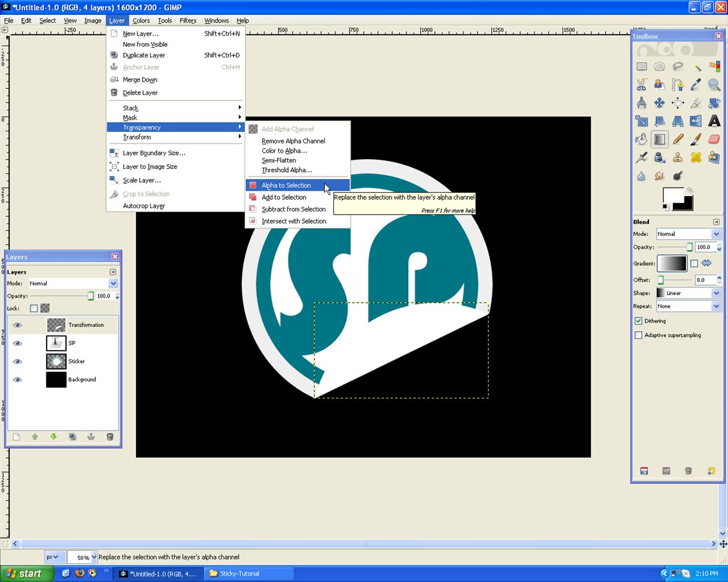The image size is (728, 582).
Task: Open the Blend gradient preview swatch
Action: point(671,263)
